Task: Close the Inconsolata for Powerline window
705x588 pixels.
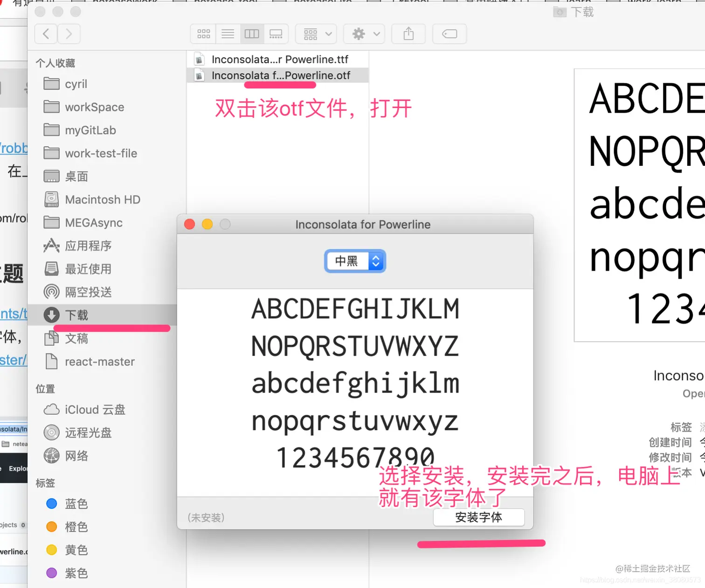Action: click(x=190, y=224)
